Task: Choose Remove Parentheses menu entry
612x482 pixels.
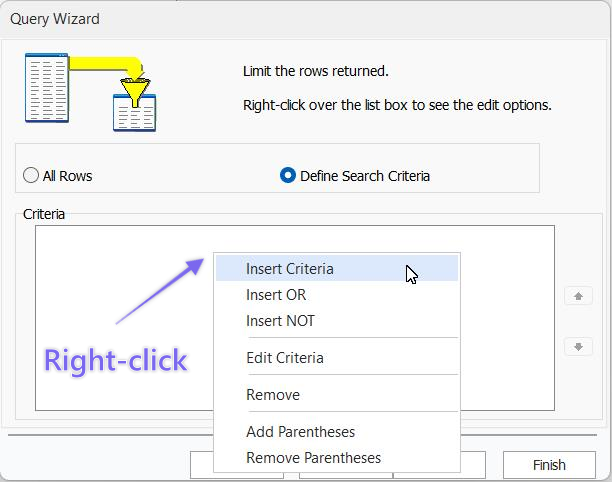Action: [x=313, y=458]
